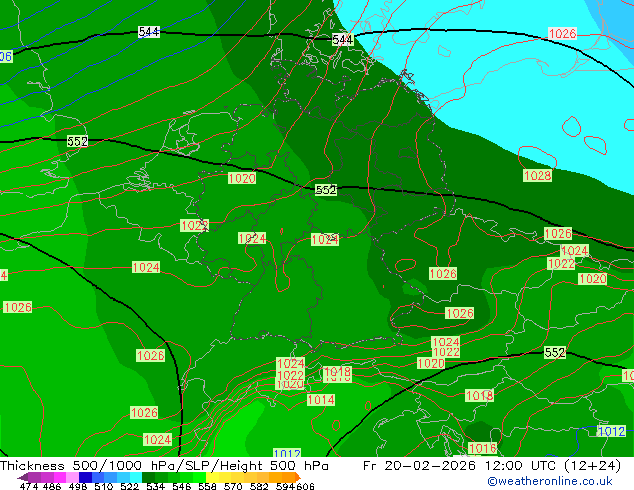Open the weatheronline.co.uk link

point(550,481)
